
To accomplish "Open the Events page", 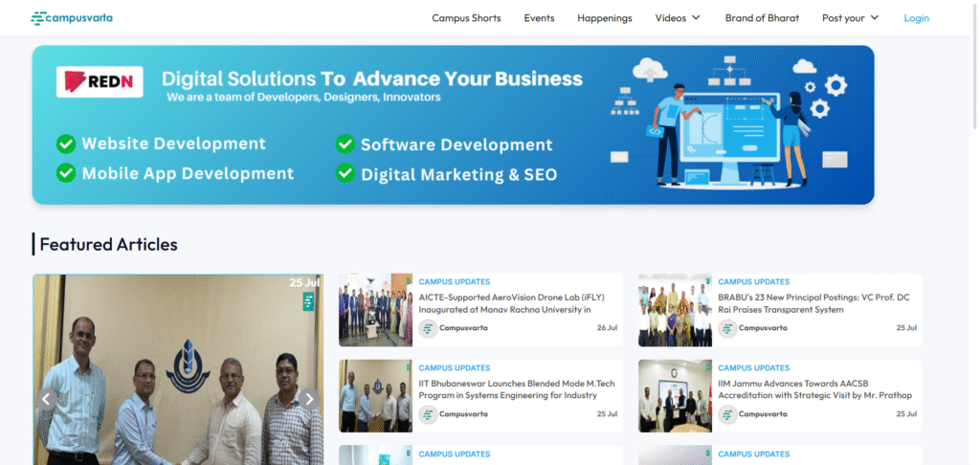I will pyautogui.click(x=539, y=18).
